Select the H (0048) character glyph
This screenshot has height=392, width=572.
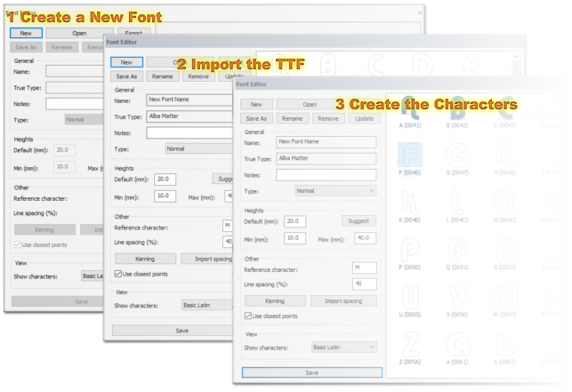tap(505, 155)
